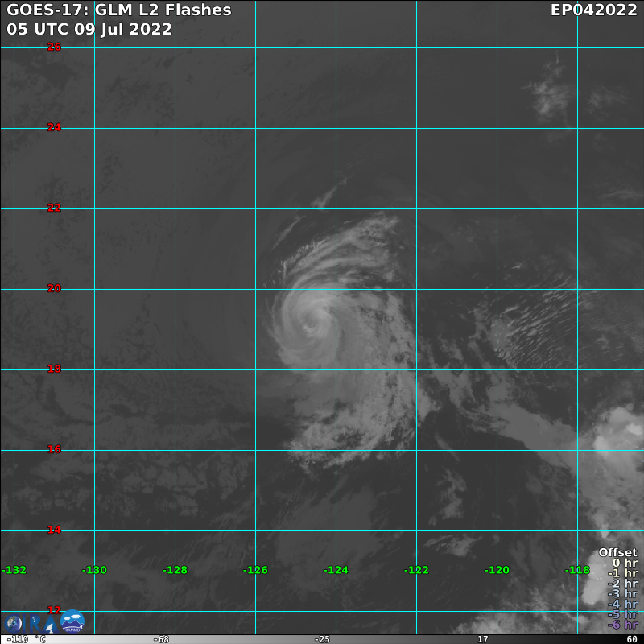
Task: Click the longitude label '-124'
Action: click(x=336, y=570)
